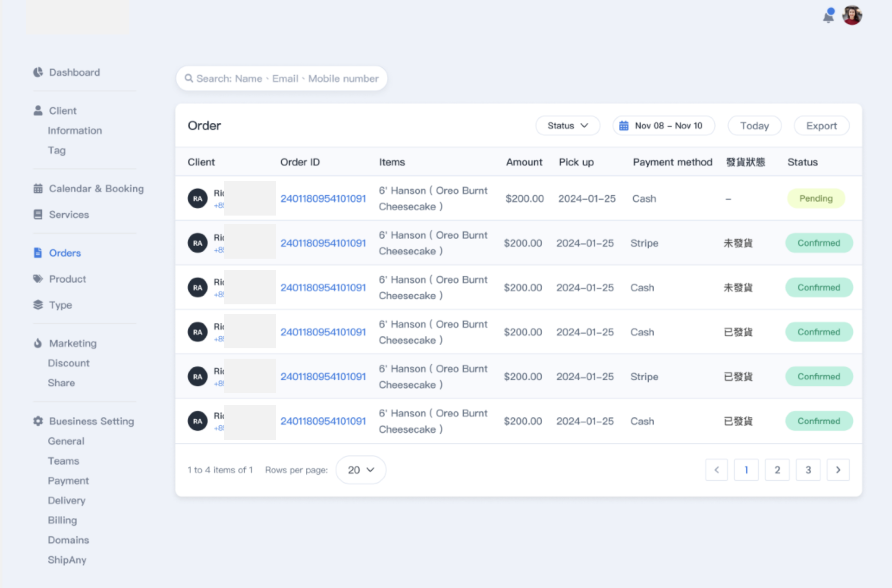This screenshot has width=892, height=588.
Task: Click the Product tag icon
Action: tap(38, 278)
